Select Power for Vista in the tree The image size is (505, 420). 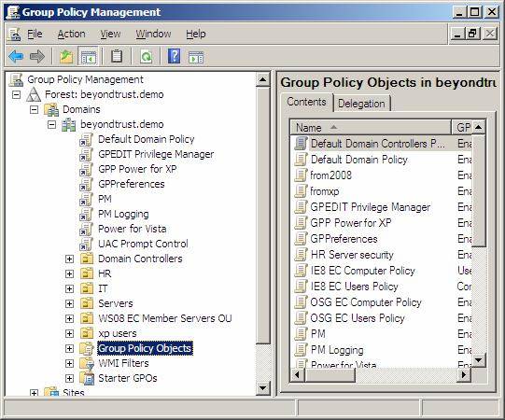click(133, 229)
